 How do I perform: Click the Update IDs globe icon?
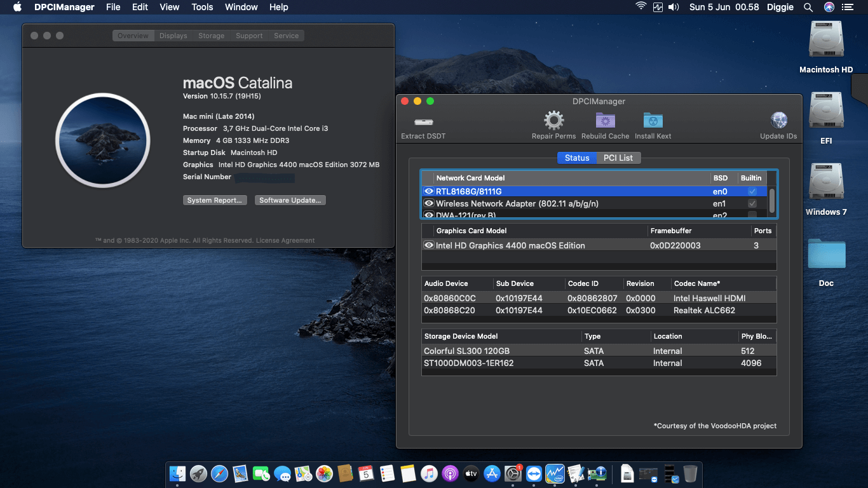coord(778,120)
